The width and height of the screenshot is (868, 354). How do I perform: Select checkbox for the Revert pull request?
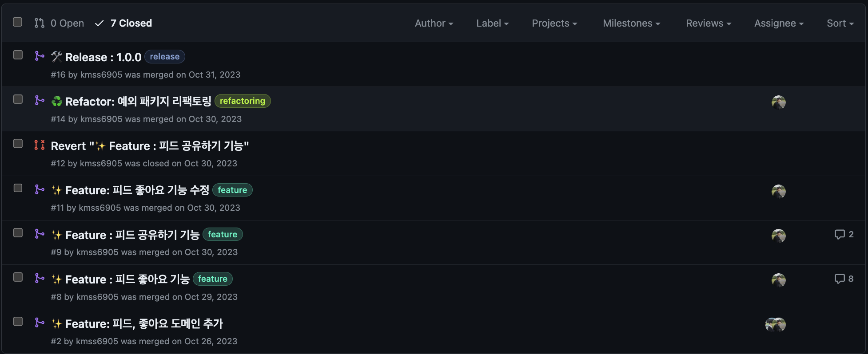tap(18, 143)
